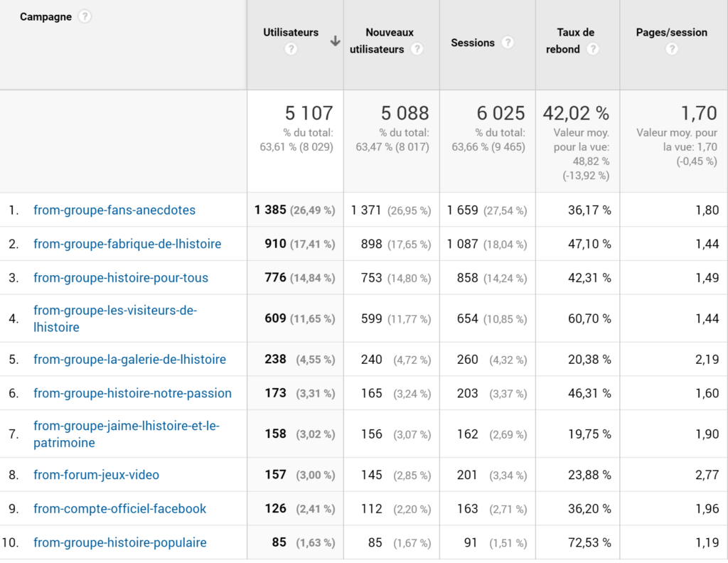This screenshot has height=563, width=728.
Task: Sort by Utilisateurs column header
Action: [x=291, y=33]
